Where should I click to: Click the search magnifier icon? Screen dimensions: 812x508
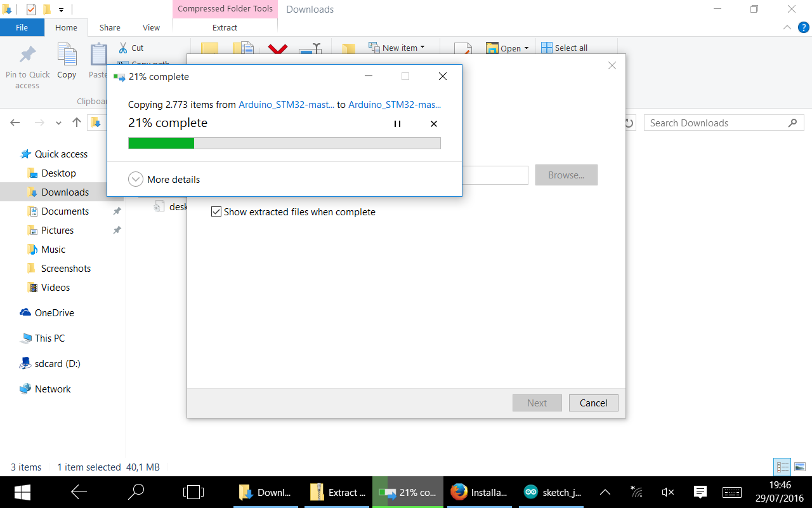[792, 123]
